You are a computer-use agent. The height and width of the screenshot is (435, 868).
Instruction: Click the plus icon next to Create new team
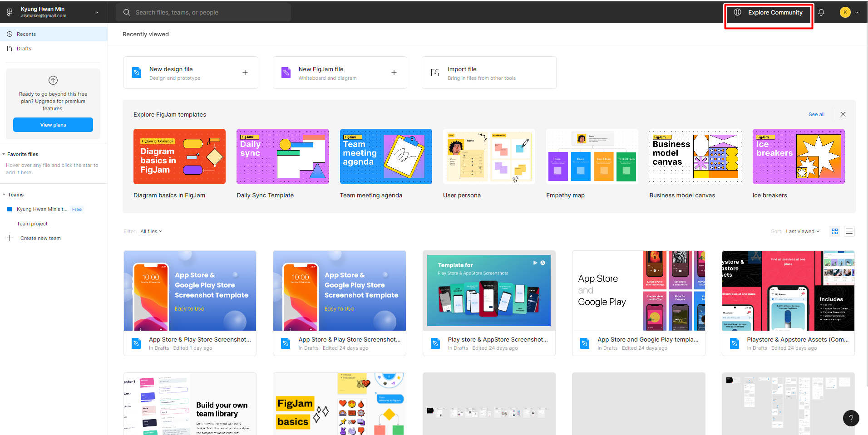(10, 238)
